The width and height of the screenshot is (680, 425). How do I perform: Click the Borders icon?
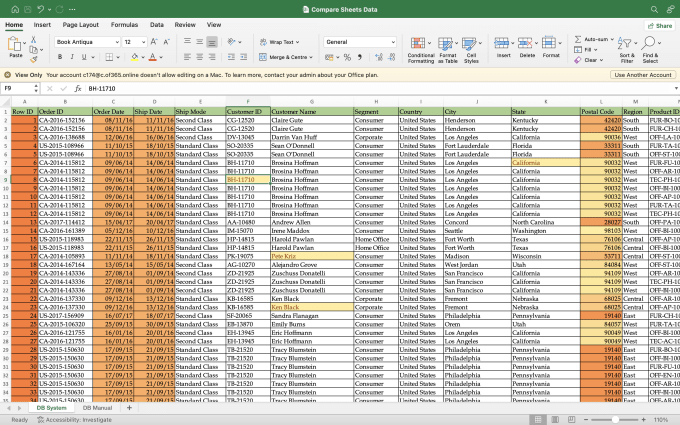point(109,57)
